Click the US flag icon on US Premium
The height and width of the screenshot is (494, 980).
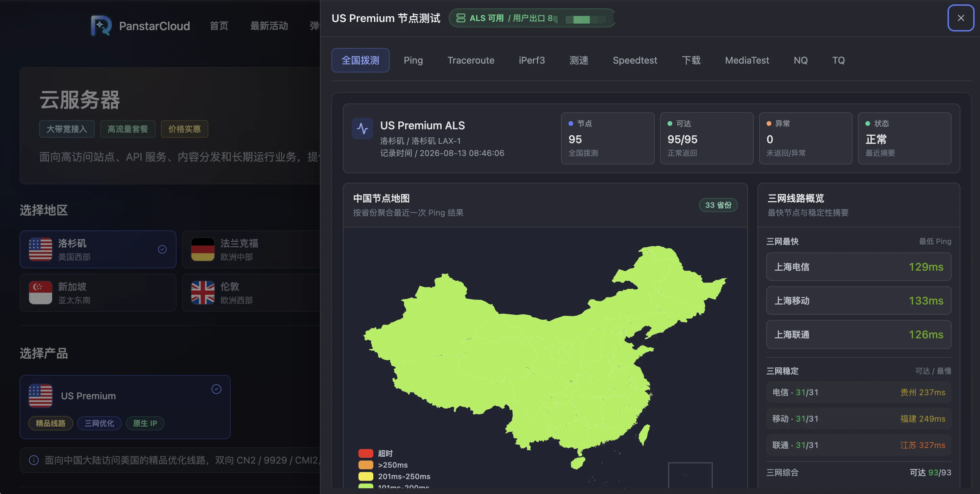(40, 396)
